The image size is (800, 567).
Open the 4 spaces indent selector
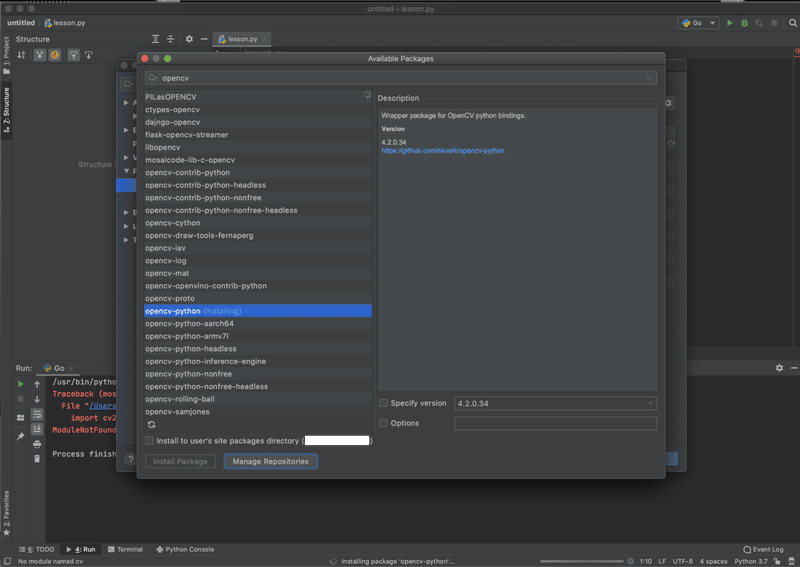[x=713, y=561]
